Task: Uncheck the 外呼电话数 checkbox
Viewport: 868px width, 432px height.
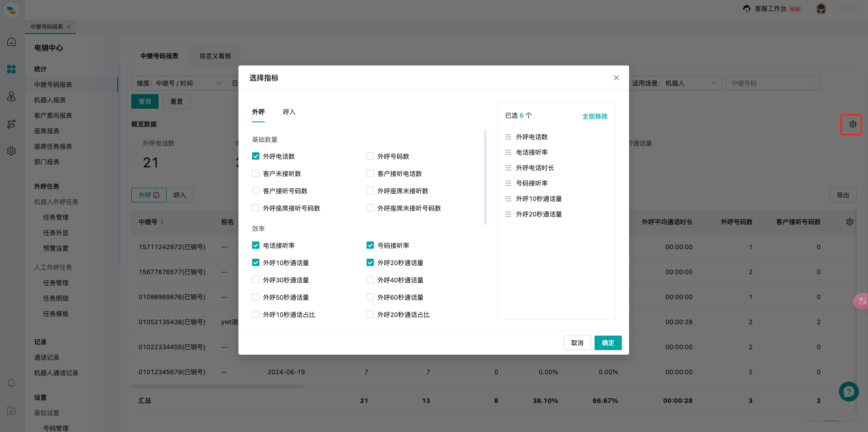Action: coord(256,156)
